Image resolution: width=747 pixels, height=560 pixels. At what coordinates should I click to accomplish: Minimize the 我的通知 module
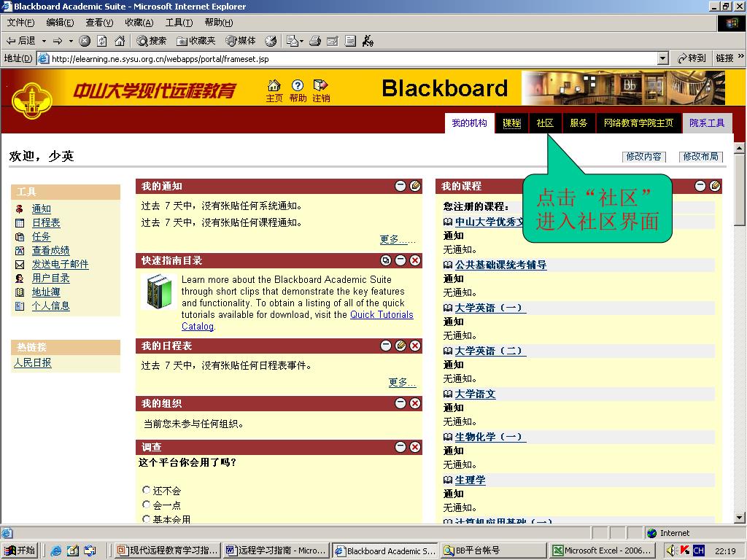(x=400, y=186)
